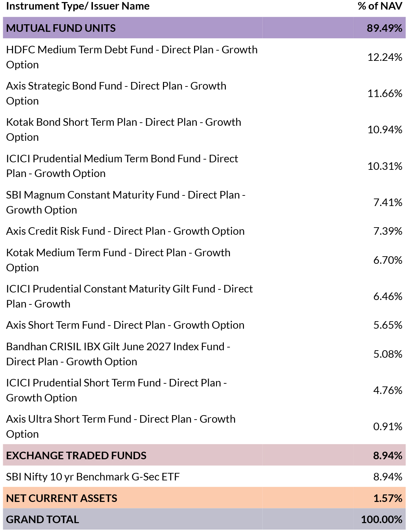Viewport: 409px width, 532px height.
Task: Click Axis Strategic Bond Fund entry
Action: tap(116, 93)
